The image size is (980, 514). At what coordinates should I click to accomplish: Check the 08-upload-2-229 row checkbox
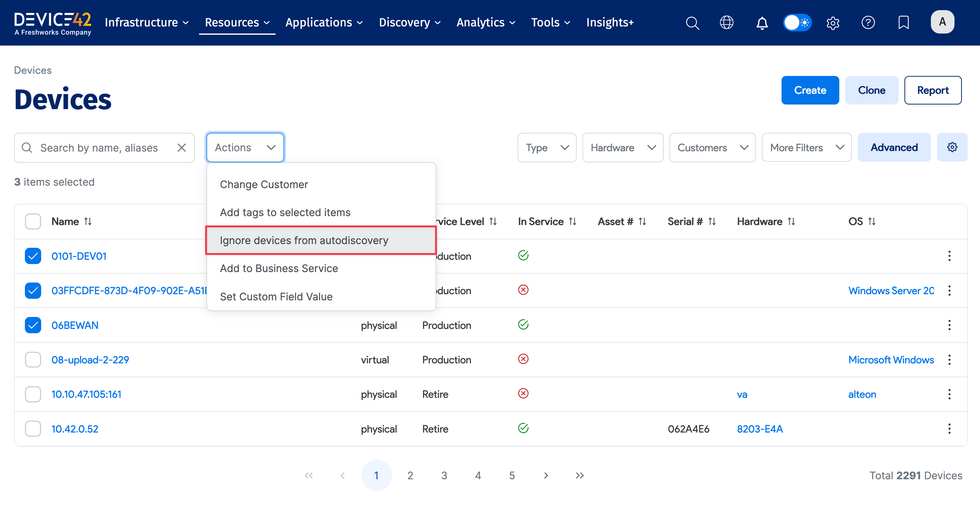(33, 360)
